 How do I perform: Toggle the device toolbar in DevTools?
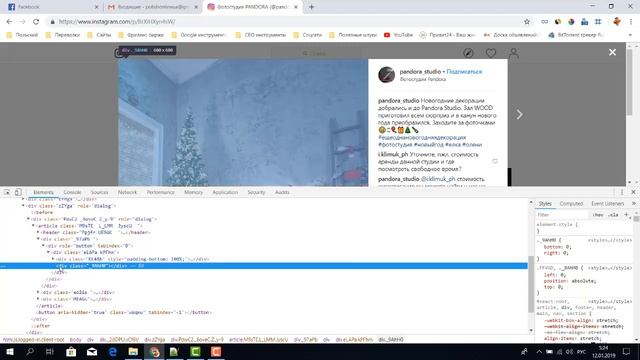tap(18, 192)
